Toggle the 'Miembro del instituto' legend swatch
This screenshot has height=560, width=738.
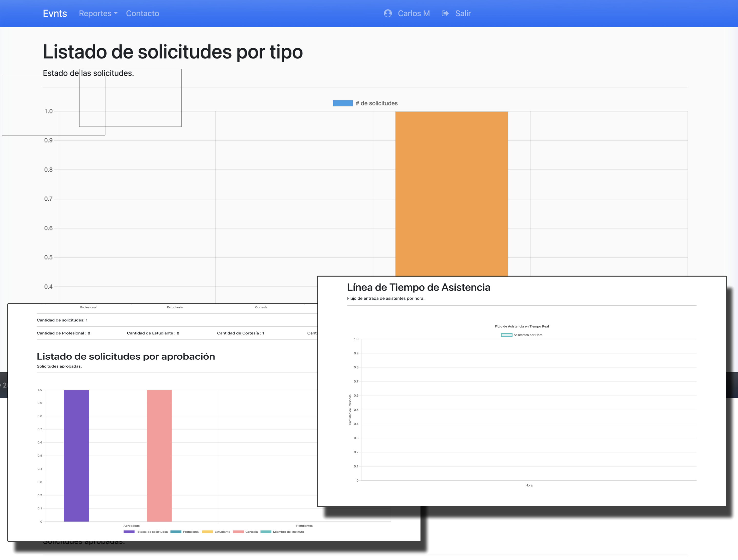pyautogui.click(x=266, y=532)
